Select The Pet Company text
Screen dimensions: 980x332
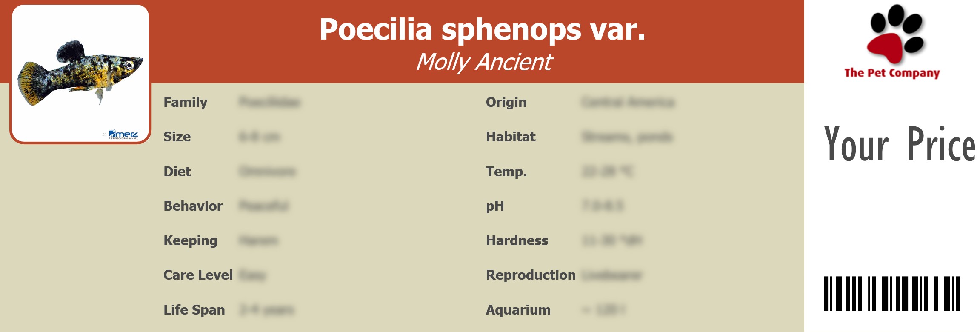pos(892,73)
